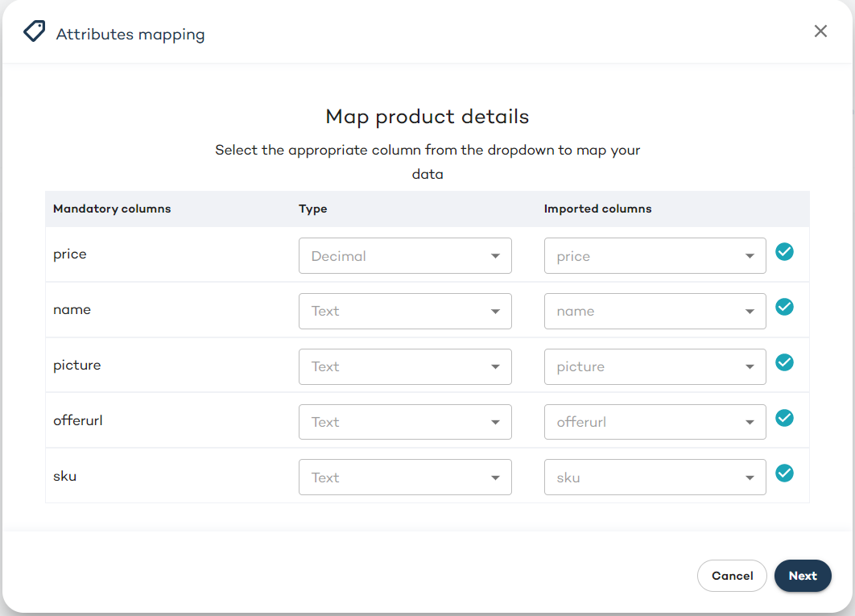Open the Text type dropdown for sku
The image size is (855, 616).
[405, 478]
